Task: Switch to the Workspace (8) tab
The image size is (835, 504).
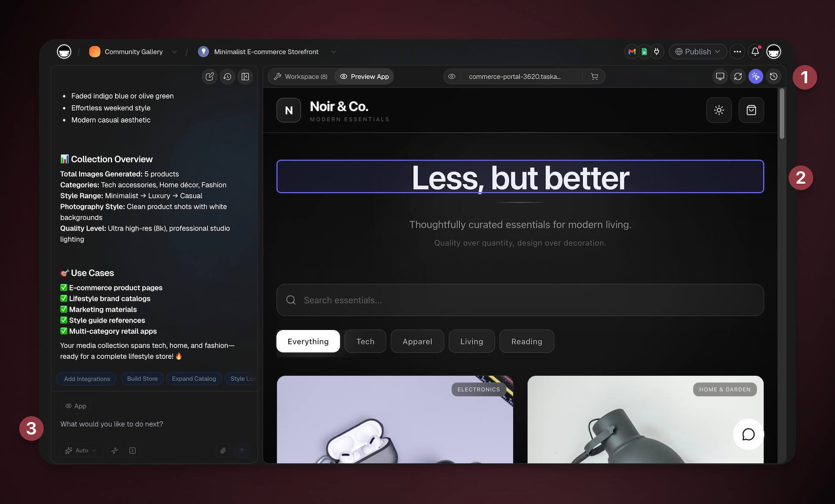Action: pos(301,77)
